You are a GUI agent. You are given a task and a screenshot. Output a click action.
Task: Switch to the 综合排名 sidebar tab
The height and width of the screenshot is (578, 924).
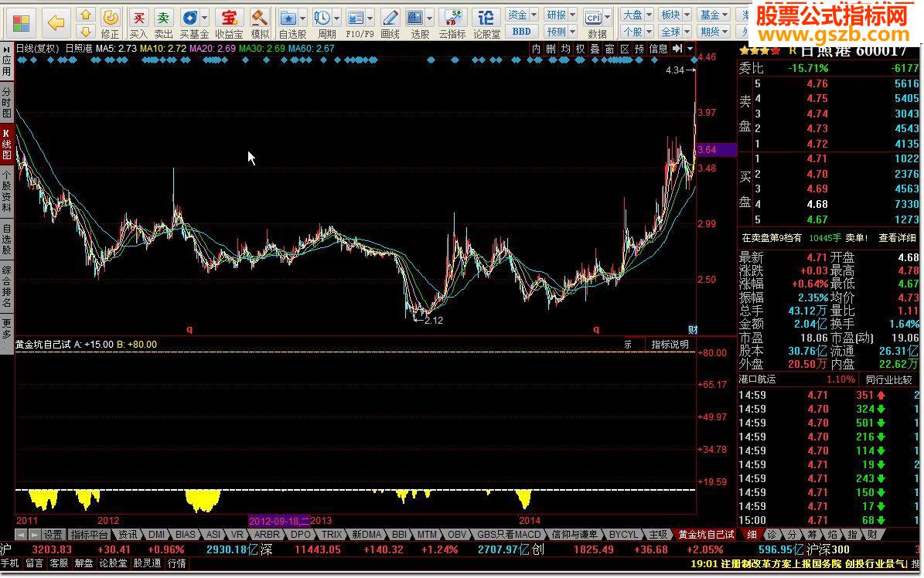pos(6,287)
